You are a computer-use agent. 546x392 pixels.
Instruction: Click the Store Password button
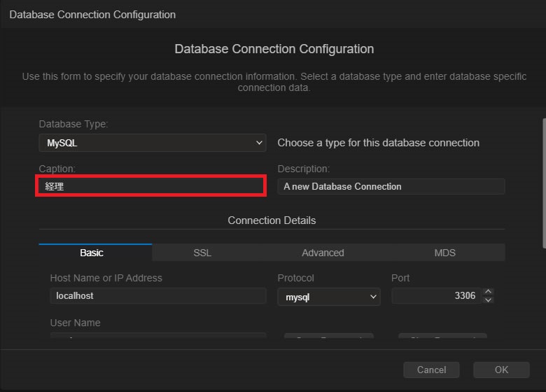[328, 337]
